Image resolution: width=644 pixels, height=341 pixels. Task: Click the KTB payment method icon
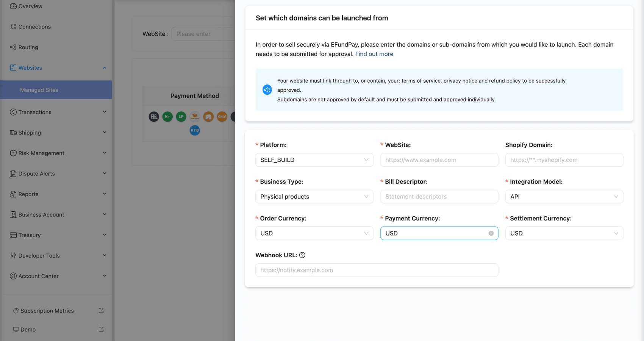coord(195,130)
